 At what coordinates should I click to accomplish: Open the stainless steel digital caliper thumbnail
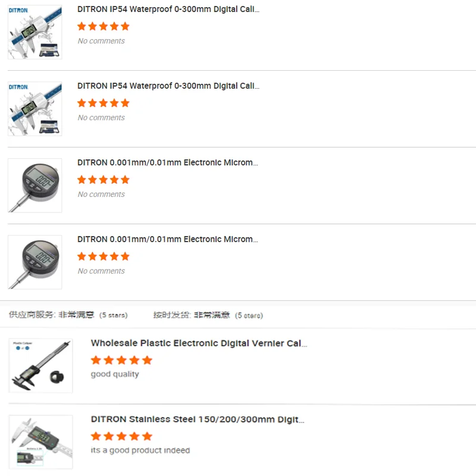tap(40, 442)
